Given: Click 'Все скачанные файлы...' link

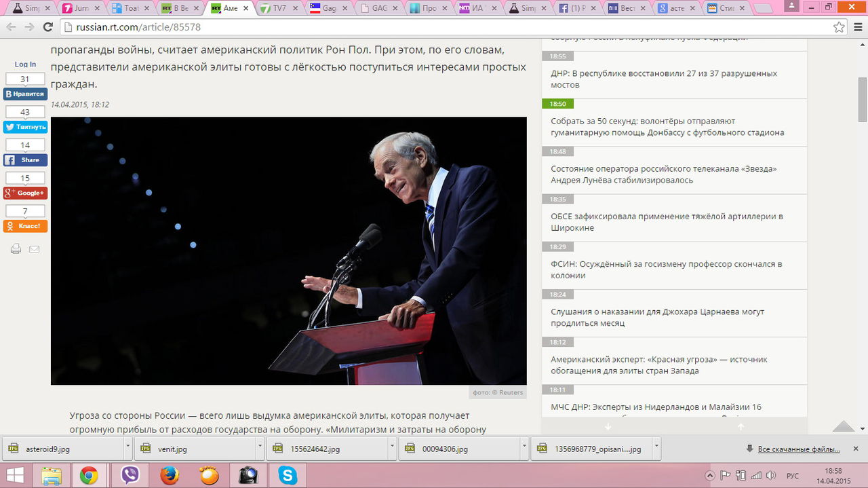Looking at the screenshot, I should click(798, 449).
